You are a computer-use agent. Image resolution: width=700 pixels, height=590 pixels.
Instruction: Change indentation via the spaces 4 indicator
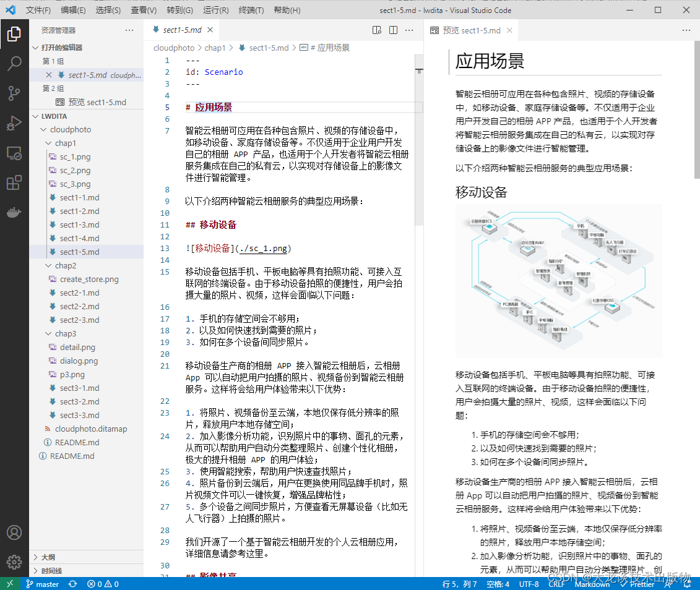[x=498, y=584]
